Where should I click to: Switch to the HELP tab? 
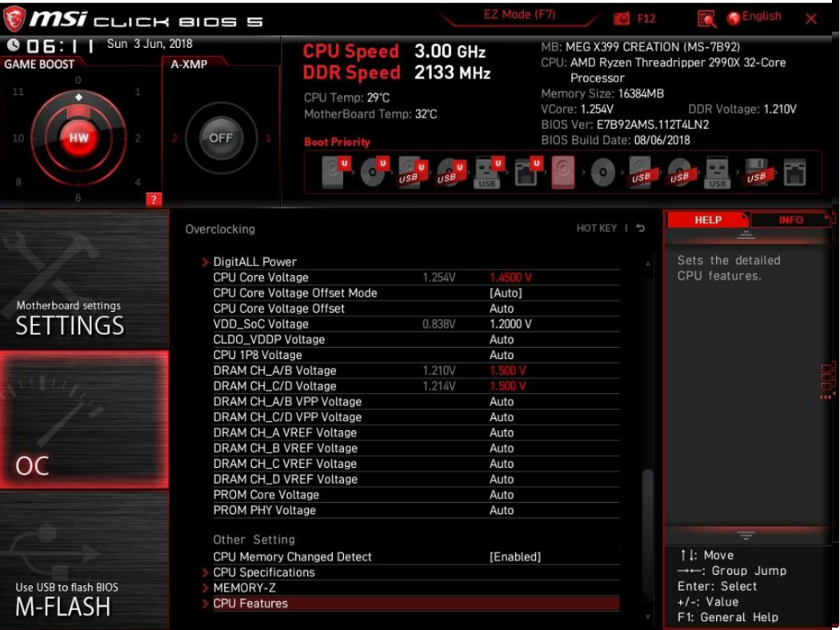708,220
